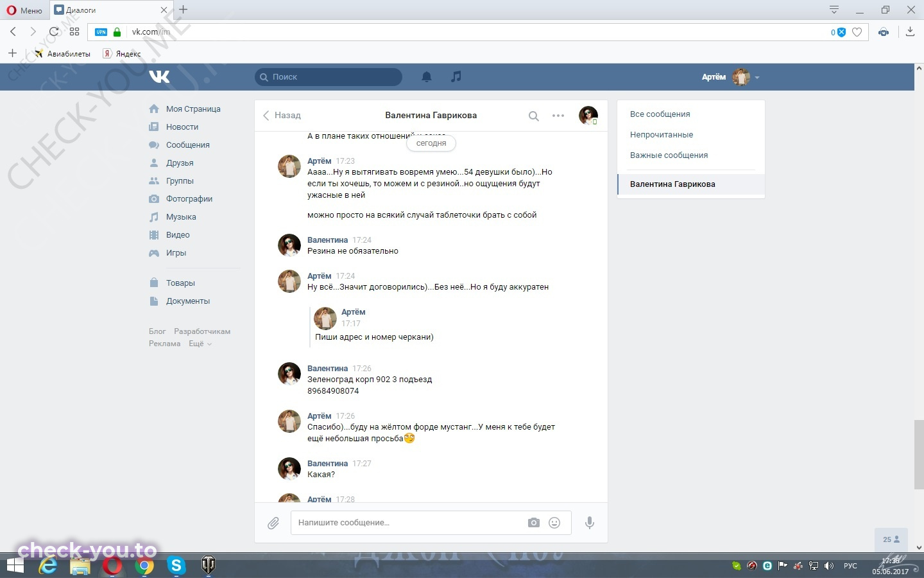
Task: Follow the Реклама footer link
Action: [x=164, y=344]
